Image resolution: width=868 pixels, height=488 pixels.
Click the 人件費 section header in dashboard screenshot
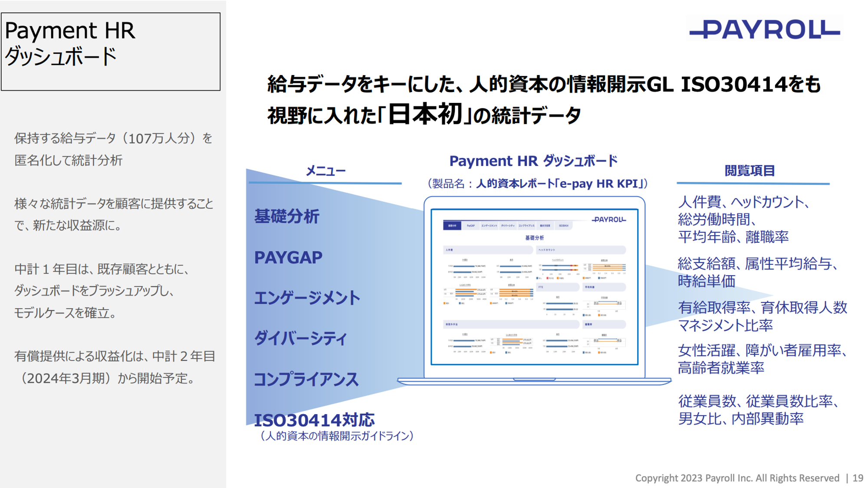(488, 250)
